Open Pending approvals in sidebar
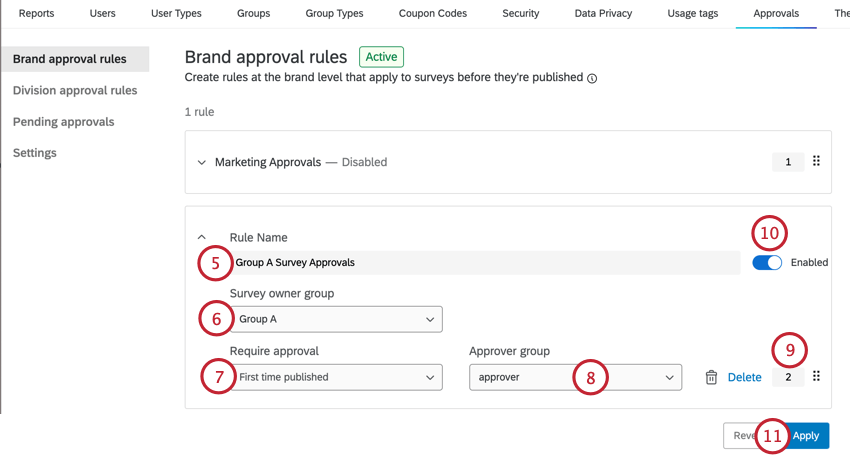This screenshot has width=850, height=459. 64,122
